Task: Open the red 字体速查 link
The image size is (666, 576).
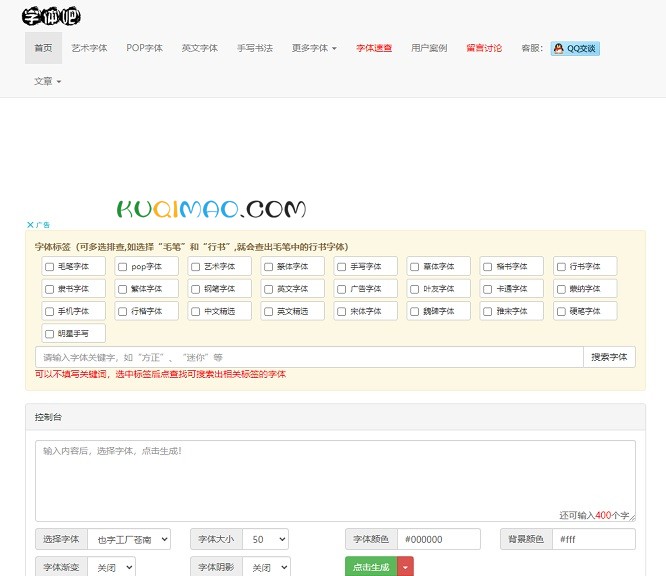Action: [x=374, y=48]
